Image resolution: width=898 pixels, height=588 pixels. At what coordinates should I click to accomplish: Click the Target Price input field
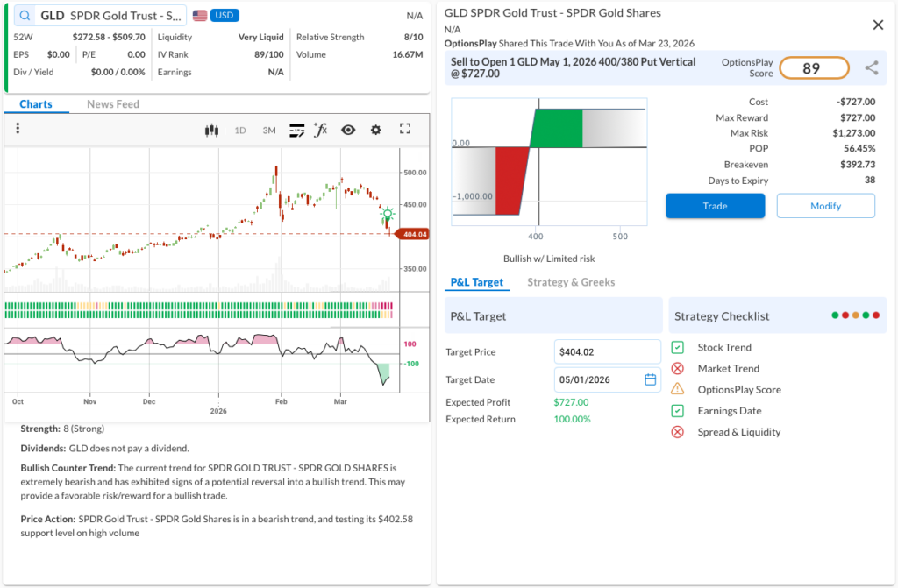pos(607,351)
